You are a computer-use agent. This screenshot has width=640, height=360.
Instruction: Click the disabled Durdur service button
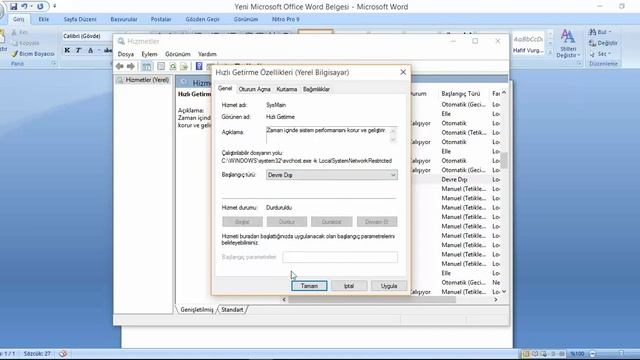pyautogui.click(x=287, y=222)
